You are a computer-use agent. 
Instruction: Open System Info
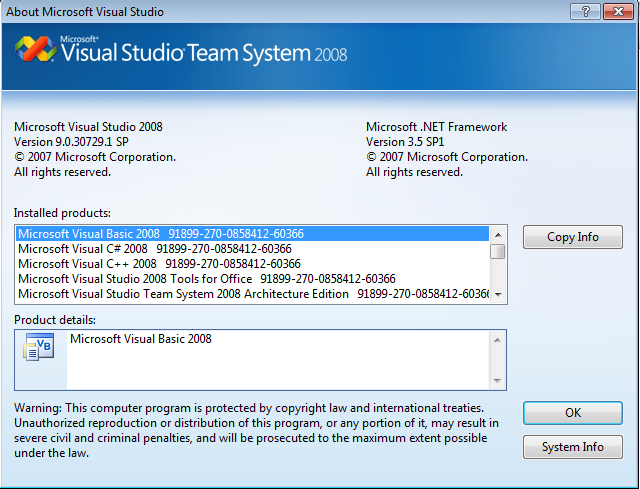click(573, 447)
